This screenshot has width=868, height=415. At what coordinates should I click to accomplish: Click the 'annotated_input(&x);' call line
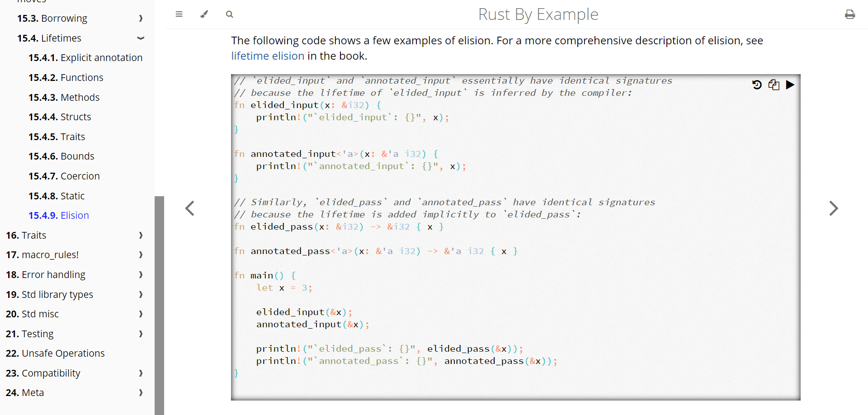312,324
